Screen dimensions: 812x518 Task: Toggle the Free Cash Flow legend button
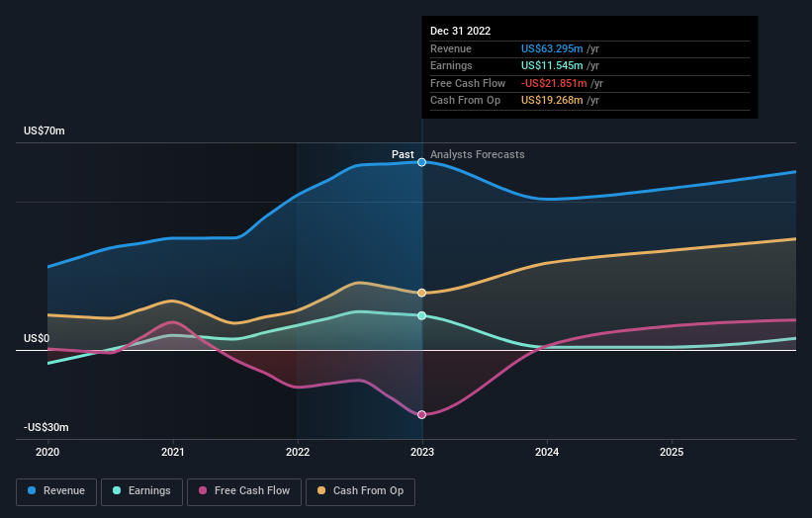[x=244, y=491]
